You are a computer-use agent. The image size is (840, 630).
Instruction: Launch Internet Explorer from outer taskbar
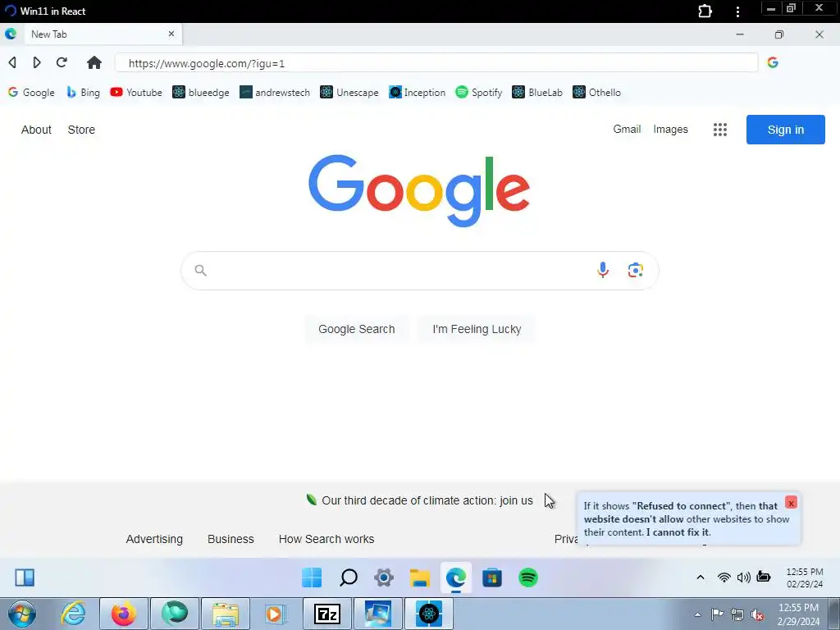(73, 614)
